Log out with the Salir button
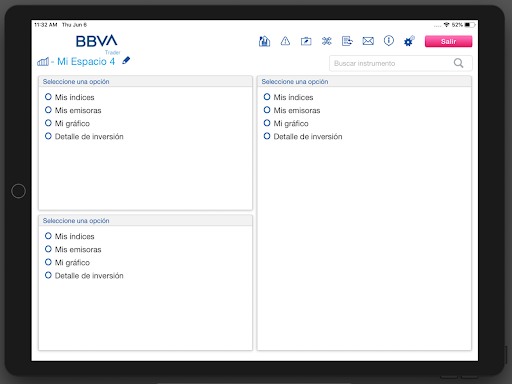512x384 pixels. pos(448,41)
